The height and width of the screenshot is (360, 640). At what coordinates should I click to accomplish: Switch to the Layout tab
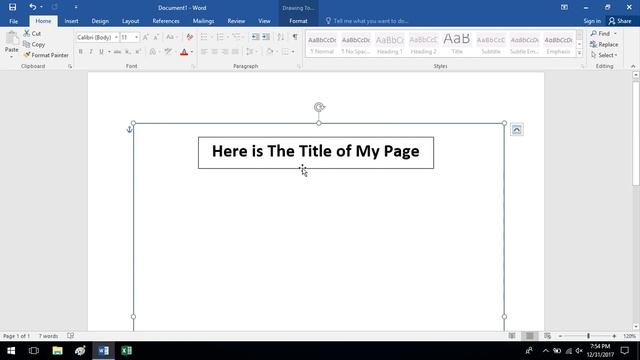131,21
